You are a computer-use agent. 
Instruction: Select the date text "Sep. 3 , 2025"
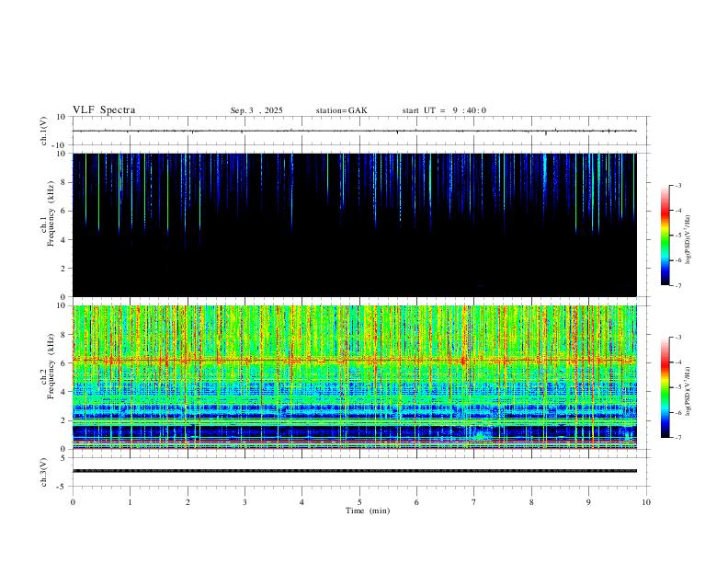tap(256, 110)
